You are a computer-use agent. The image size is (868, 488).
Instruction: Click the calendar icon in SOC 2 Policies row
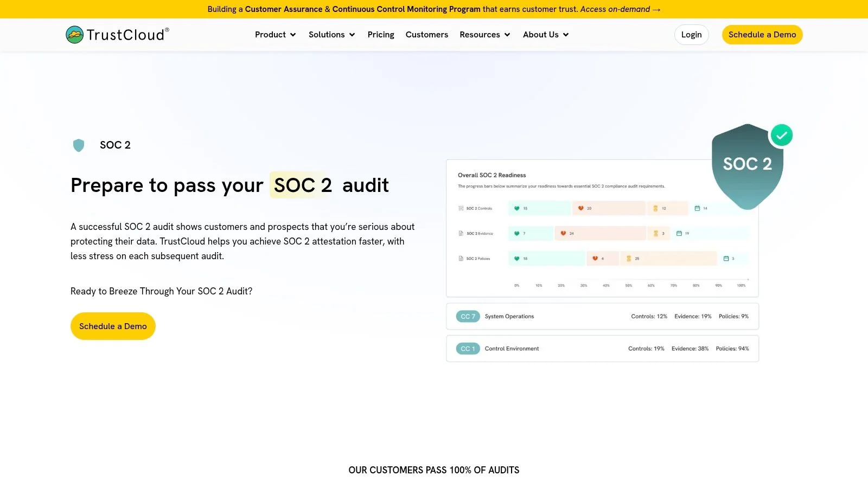click(x=726, y=259)
